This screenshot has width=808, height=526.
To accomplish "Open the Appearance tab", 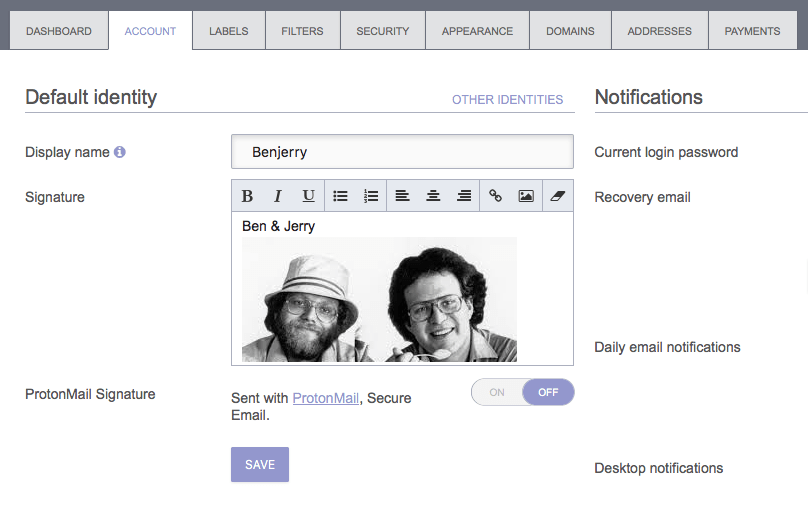I will pyautogui.click(x=477, y=31).
